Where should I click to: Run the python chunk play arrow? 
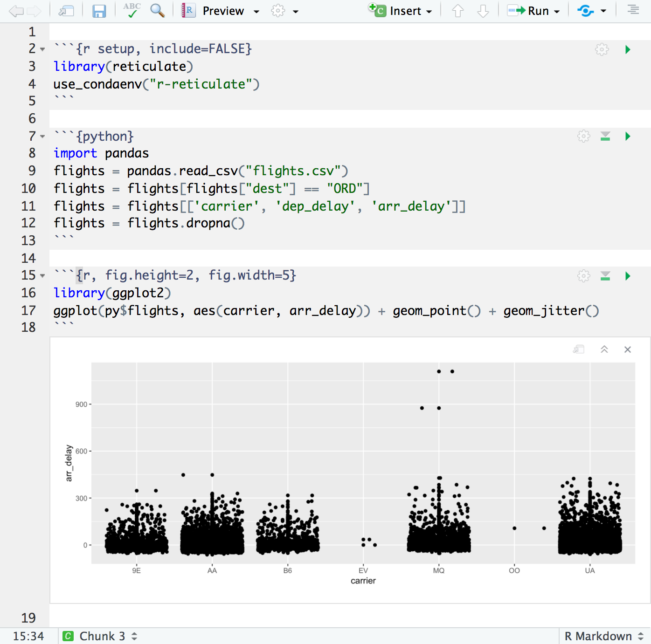(628, 136)
